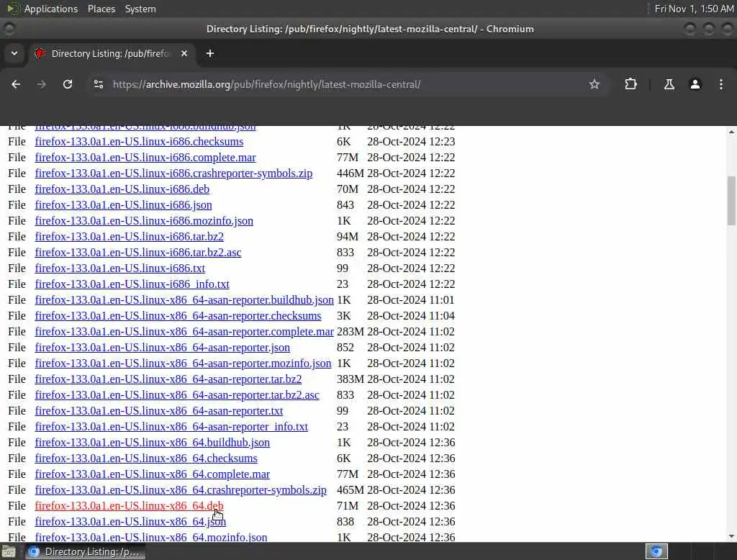Download linux-i686.tar.bz2 archive
Image resolution: width=737 pixels, height=560 pixels.
click(130, 237)
